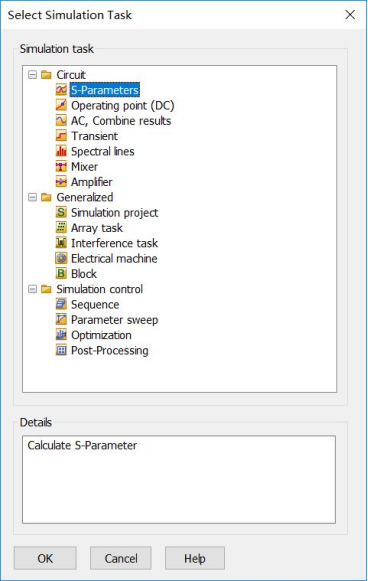Click the Simulation project icon
The width and height of the screenshot is (368, 581).
61,212
